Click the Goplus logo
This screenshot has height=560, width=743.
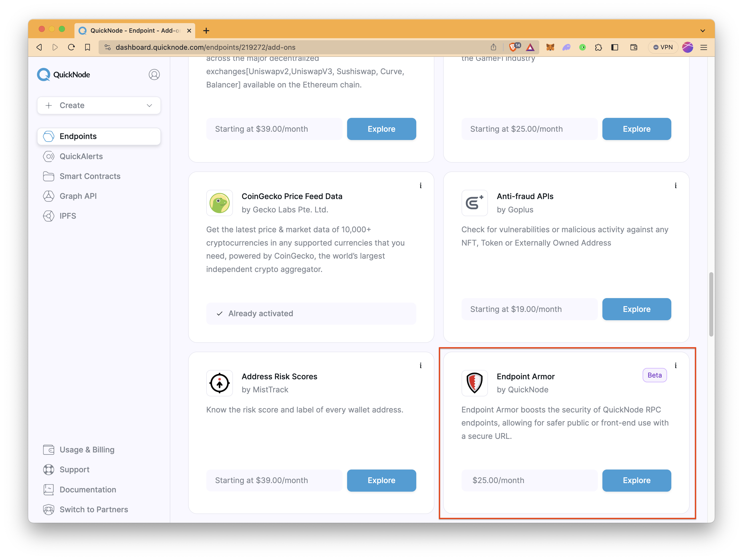pos(475,203)
